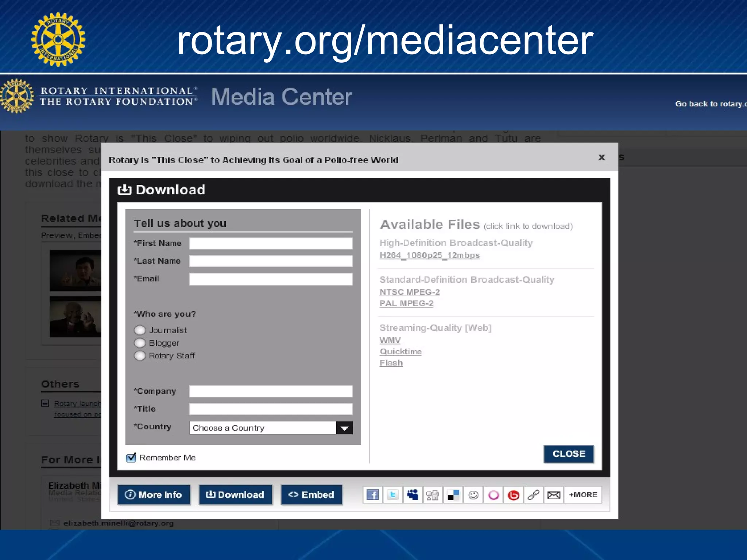This screenshot has height=560, width=747.
Task: Click Rotary wheel emblem in slide title
Action: (x=58, y=39)
